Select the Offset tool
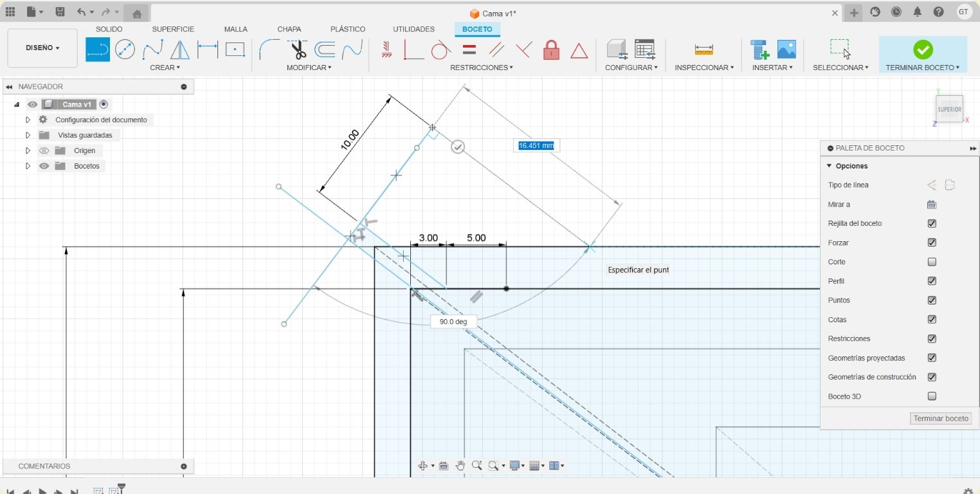Viewport: 980px width, 494px height. (x=325, y=50)
